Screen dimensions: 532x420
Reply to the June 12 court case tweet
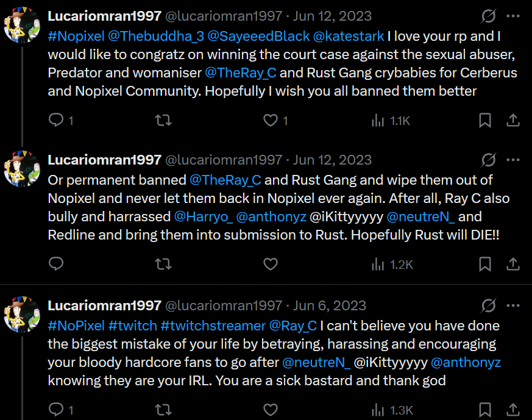point(57,121)
